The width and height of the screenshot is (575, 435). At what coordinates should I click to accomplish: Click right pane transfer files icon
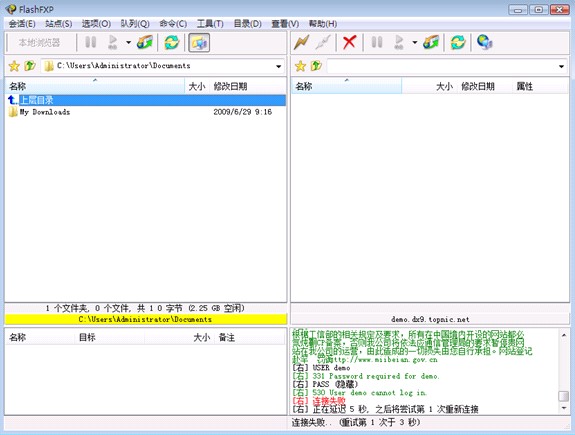(431, 42)
